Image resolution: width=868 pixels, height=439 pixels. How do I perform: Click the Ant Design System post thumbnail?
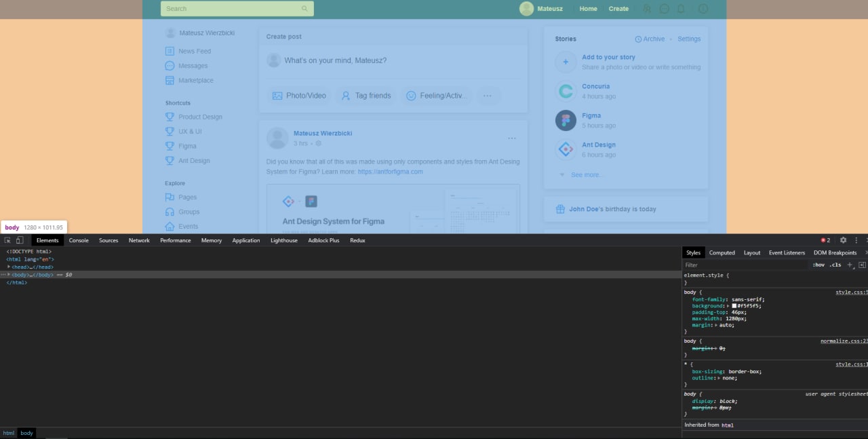tap(393, 209)
